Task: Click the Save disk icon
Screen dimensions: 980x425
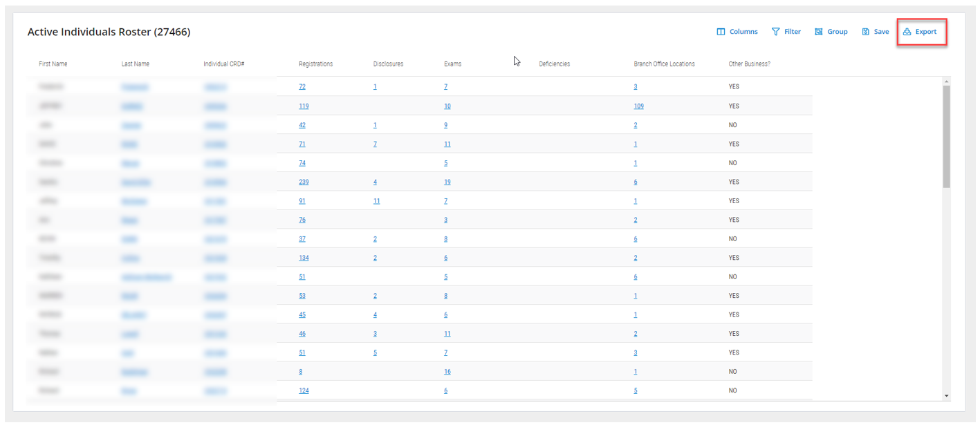Action: click(865, 32)
